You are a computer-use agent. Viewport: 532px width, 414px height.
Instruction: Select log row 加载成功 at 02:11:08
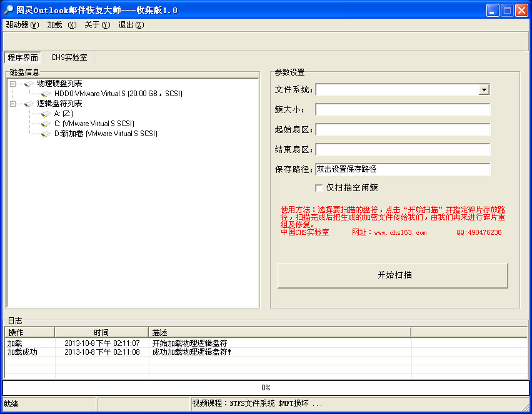click(266, 352)
